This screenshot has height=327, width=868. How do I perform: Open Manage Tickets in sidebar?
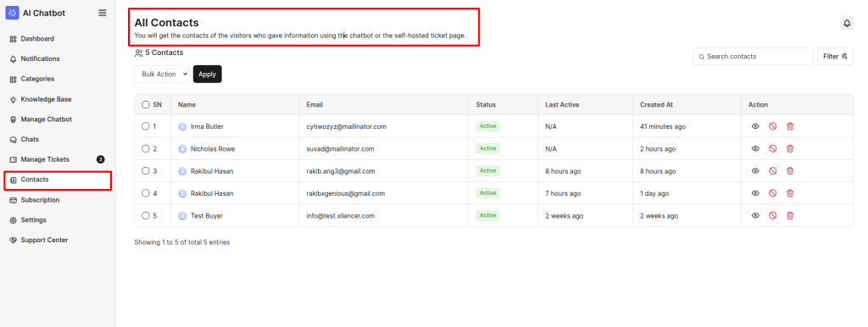pos(45,159)
